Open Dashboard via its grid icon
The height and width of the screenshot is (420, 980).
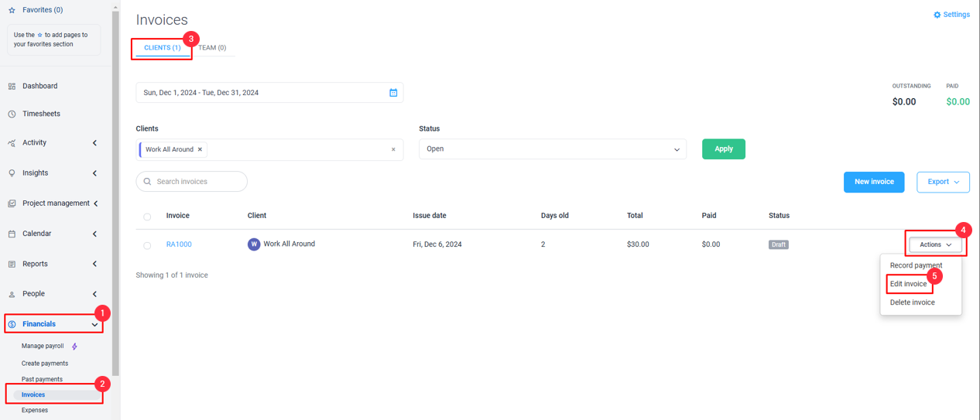(x=12, y=86)
